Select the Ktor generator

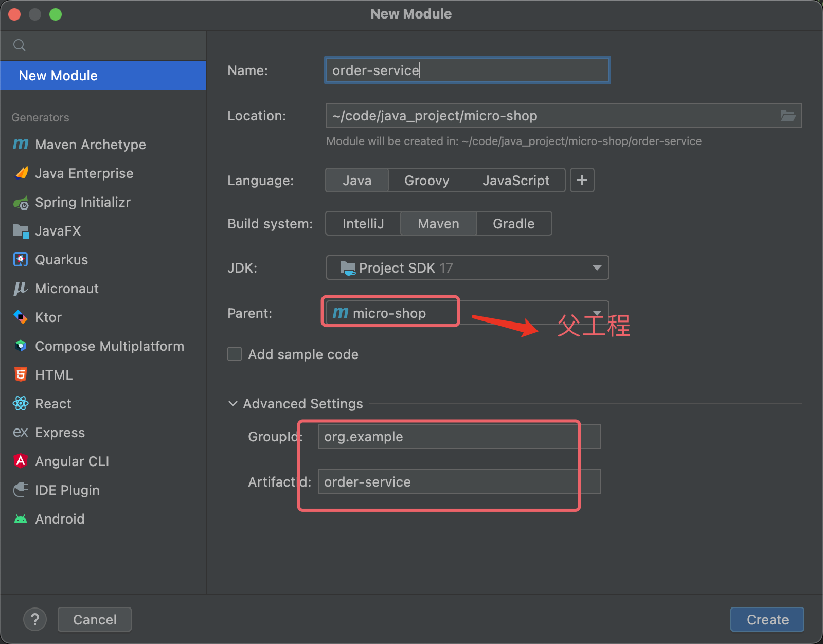click(103, 317)
